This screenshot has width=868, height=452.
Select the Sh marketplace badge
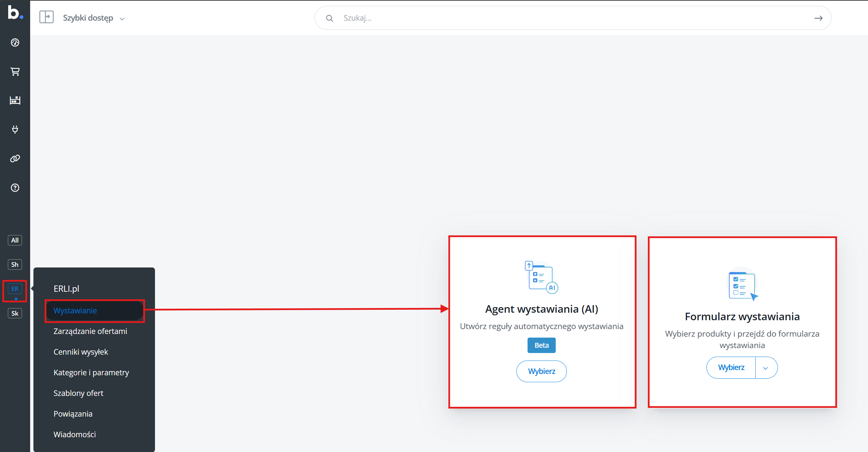pyautogui.click(x=15, y=265)
